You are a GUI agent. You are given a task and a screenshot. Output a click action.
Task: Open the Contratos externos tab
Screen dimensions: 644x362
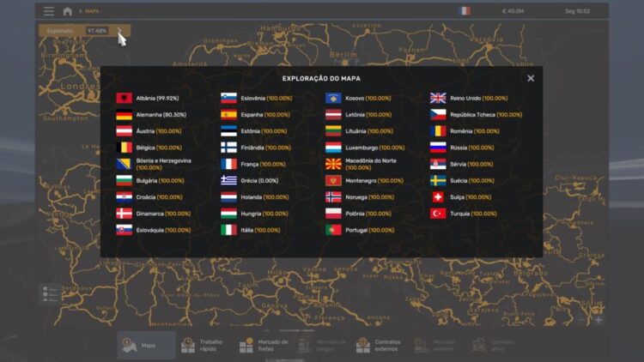(x=380, y=345)
